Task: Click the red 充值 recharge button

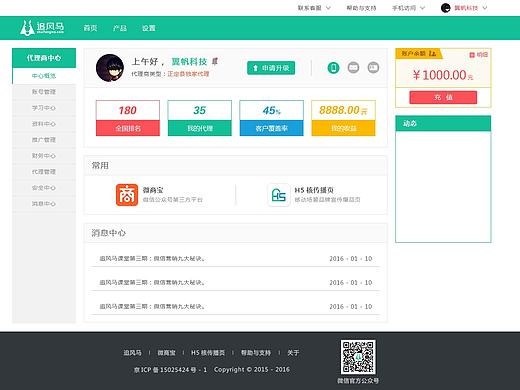Action: (443, 97)
